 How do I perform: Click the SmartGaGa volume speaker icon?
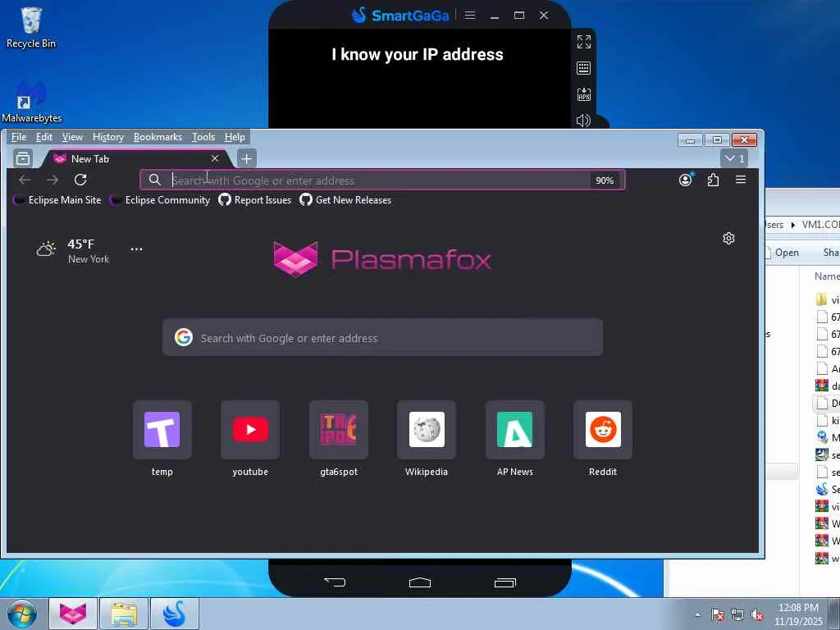tap(583, 120)
